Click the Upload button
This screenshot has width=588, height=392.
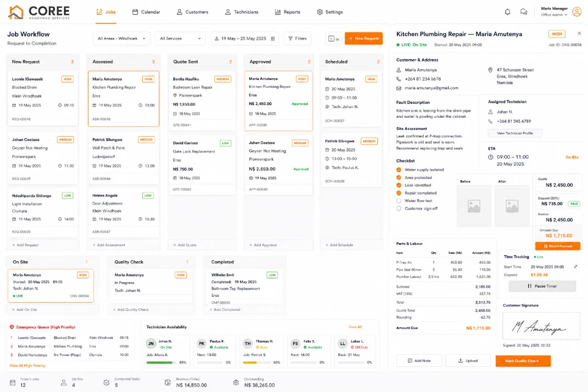point(468,361)
